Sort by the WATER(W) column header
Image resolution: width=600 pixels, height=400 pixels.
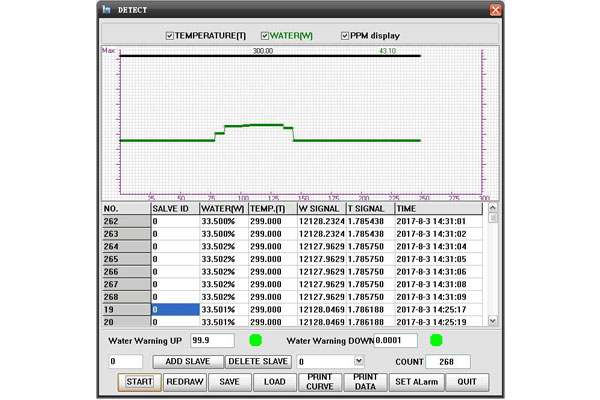coord(223,208)
